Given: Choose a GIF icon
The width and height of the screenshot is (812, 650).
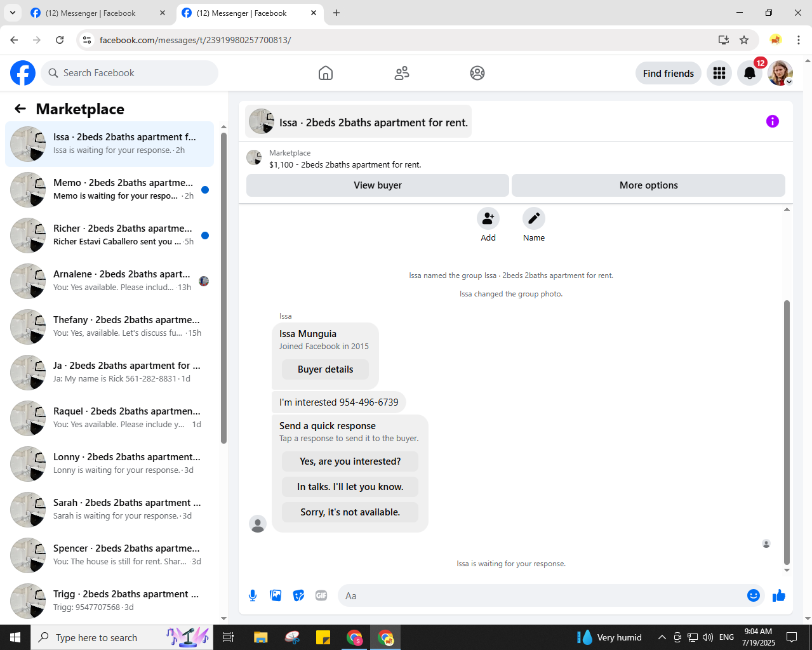Looking at the screenshot, I should tap(321, 595).
